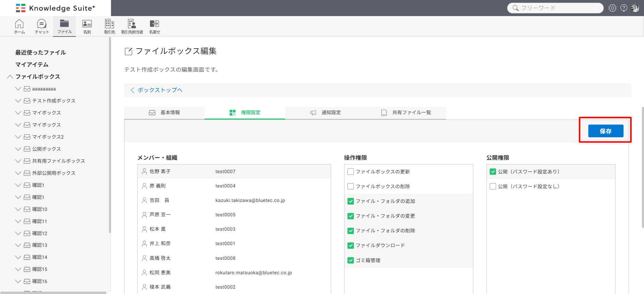The image size is (644, 294).
Task: Expand the 共有用ファイルボックス chevron
Action: (x=18, y=161)
